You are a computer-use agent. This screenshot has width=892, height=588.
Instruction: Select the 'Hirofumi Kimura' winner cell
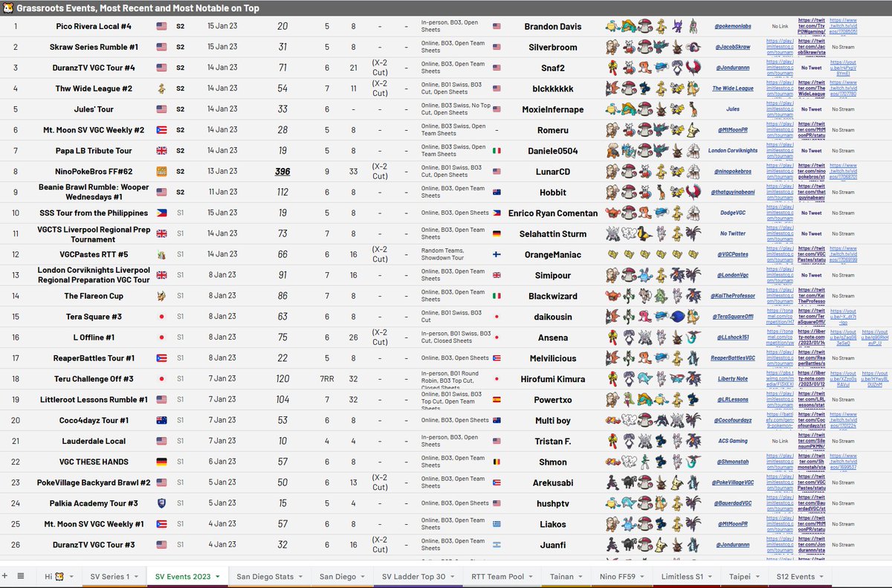pyautogui.click(x=554, y=378)
